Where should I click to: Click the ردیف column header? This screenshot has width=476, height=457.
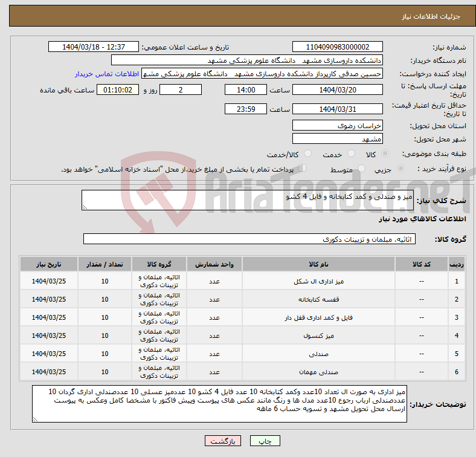pos(457,264)
